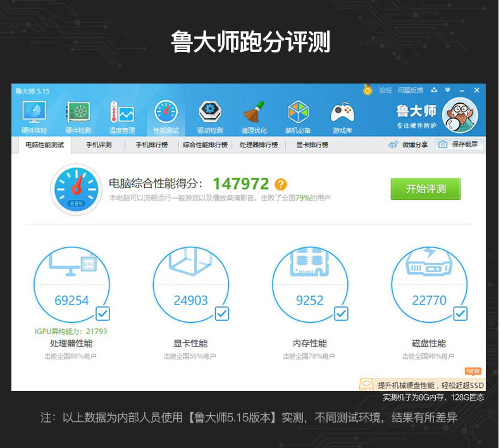This screenshot has height=448, width=501.
Task: Click the 击败全国98%用户 text
Action: 428,356
